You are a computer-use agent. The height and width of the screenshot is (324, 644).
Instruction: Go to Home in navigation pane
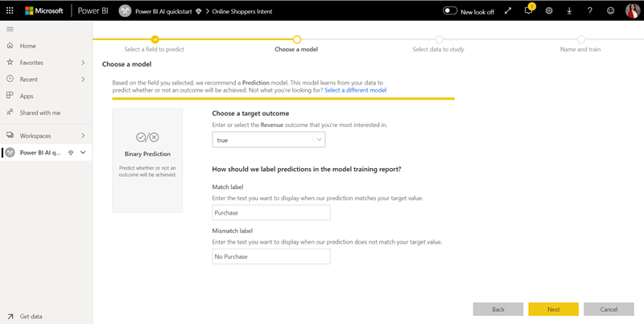(27, 46)
